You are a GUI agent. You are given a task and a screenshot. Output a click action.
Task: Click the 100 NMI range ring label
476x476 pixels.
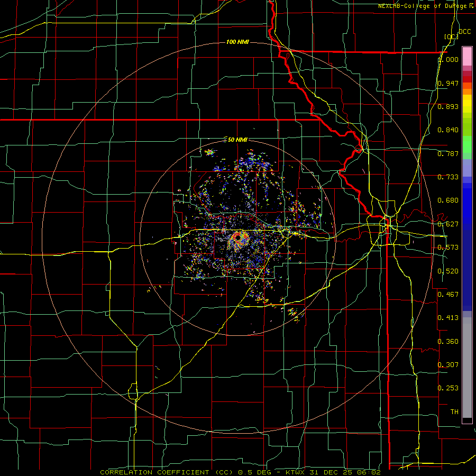click(x=237, y=42)
